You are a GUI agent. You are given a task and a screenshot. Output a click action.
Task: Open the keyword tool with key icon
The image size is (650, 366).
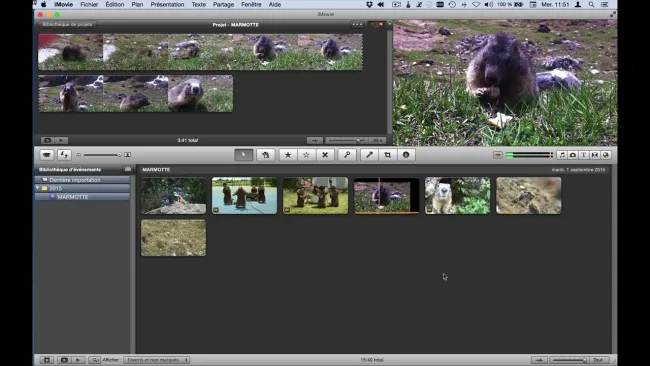coord(347,155)
